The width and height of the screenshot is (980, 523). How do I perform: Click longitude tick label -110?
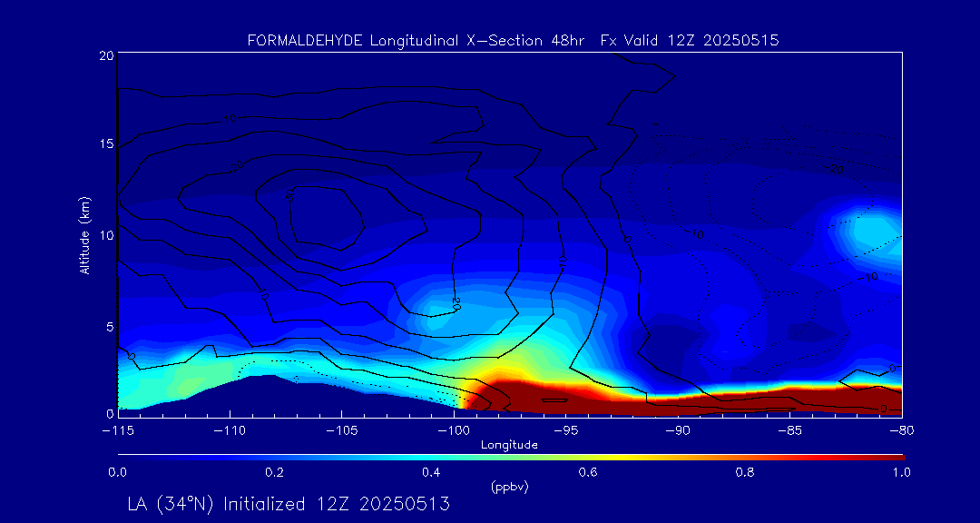click(230, 431)
